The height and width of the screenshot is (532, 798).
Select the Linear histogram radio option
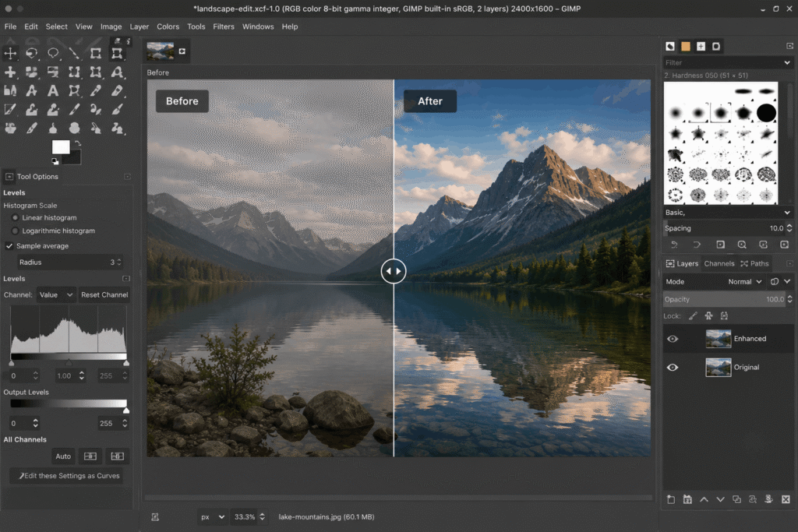pyautogui.click(x=16, y=217)
